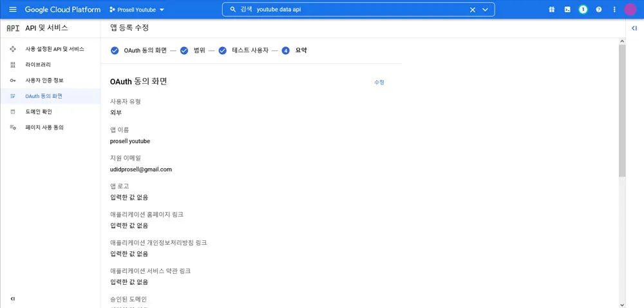This screenshot has height=308, width=644.
Task: Select OAuth 동의 화면 in the sidebar
Action: point(44,96)
